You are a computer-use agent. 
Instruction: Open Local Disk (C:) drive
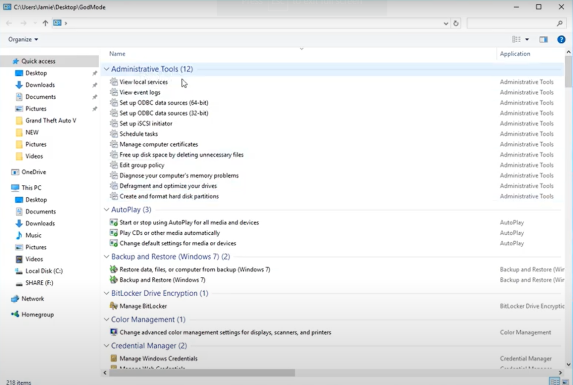click(44, 271)
